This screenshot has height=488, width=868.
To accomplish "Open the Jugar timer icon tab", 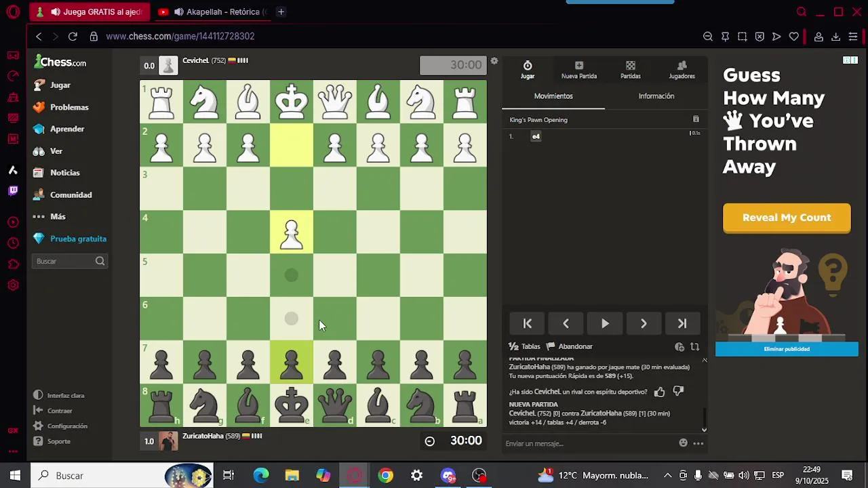I will (x=528, y=69).
